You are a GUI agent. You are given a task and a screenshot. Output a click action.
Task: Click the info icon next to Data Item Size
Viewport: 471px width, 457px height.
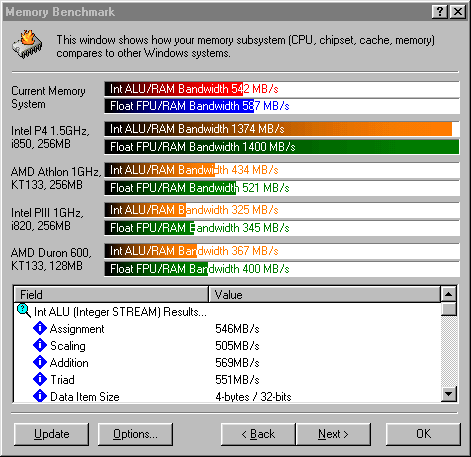(40, 396)
